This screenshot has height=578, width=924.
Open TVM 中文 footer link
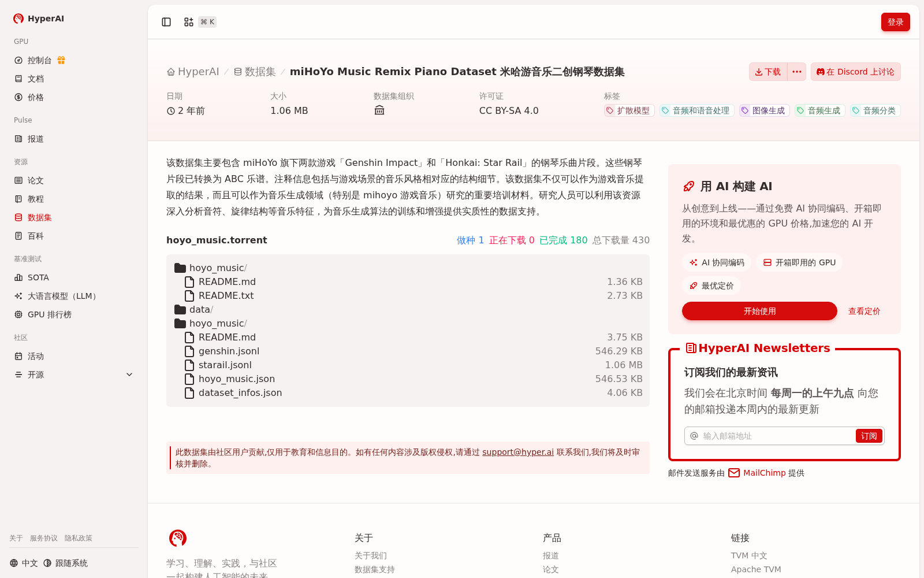click(749, 555)
